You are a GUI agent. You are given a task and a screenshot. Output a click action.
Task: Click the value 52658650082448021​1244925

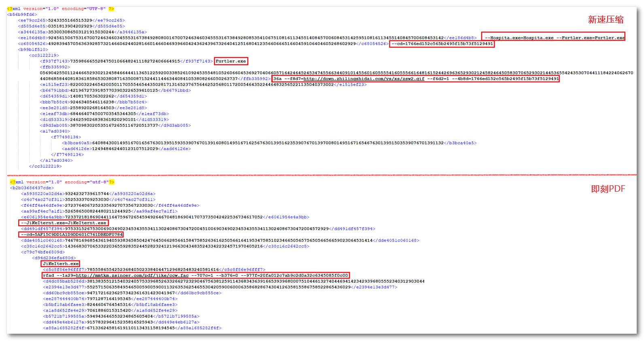pos(98,211)
